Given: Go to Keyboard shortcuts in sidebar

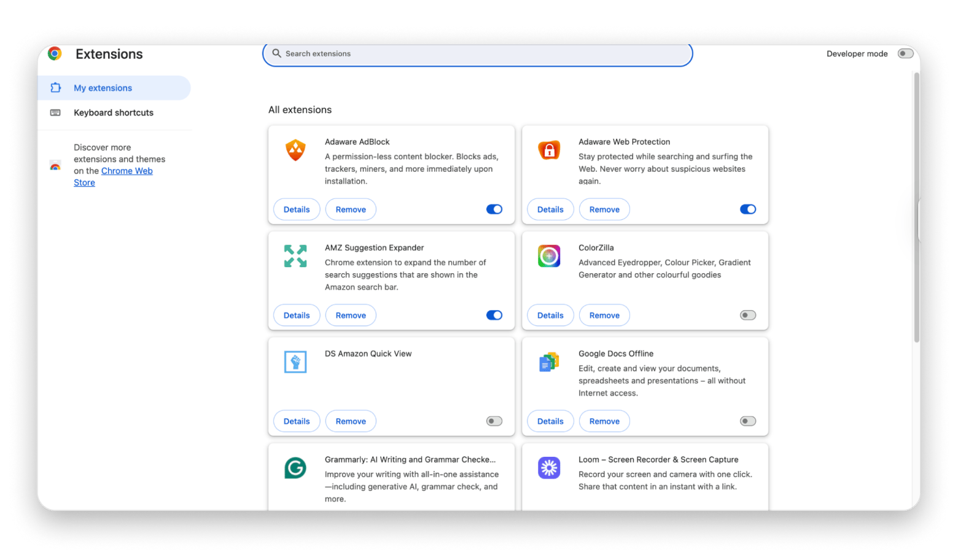Looking at the screenshot, I should 113,112.
